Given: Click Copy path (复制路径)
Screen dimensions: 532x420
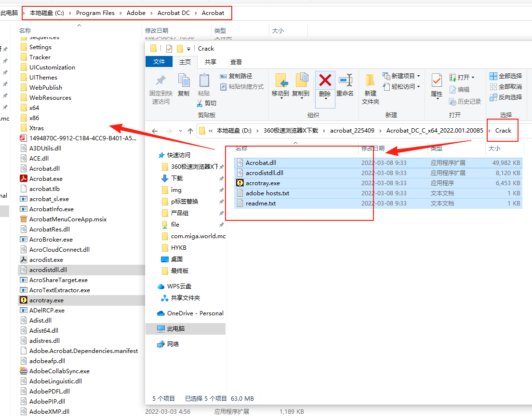Looking at the screenshot, I should pos(236,76).
